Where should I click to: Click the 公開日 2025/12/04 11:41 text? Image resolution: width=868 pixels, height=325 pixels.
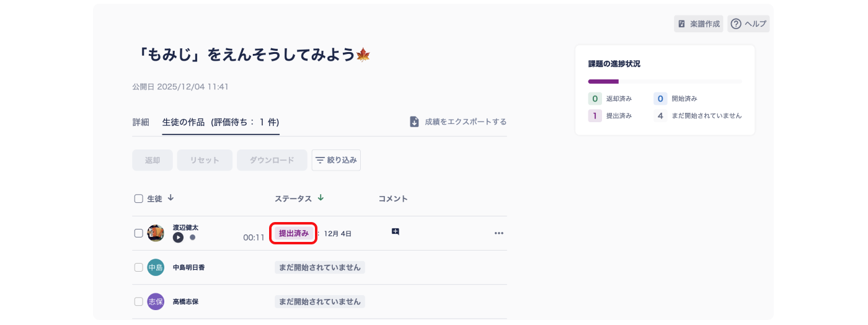tap(180, 87)
